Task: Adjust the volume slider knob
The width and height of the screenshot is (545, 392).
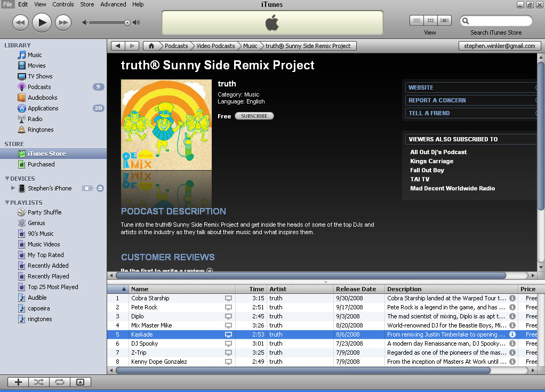Action: 127,22
